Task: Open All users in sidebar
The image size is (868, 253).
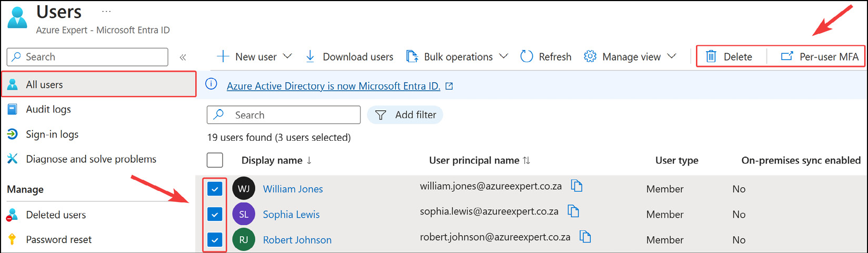Action: click(99, 84)
